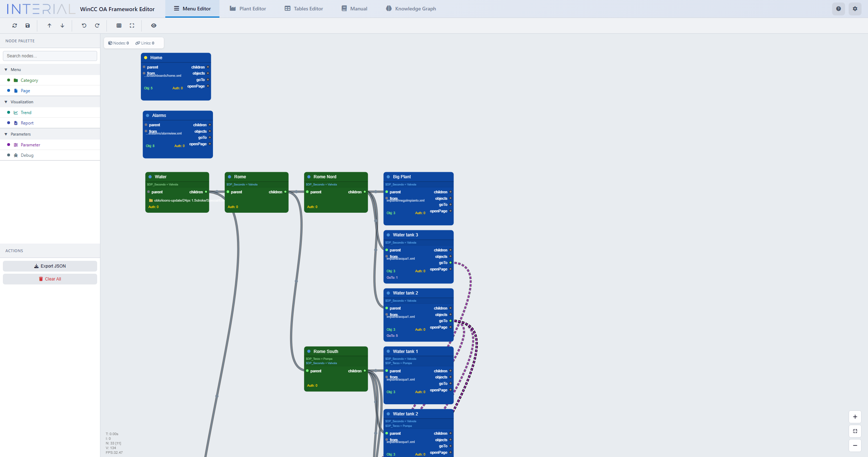868x457 pixels.
Task: Collapse the Parameters section
Action: (6, 134)
